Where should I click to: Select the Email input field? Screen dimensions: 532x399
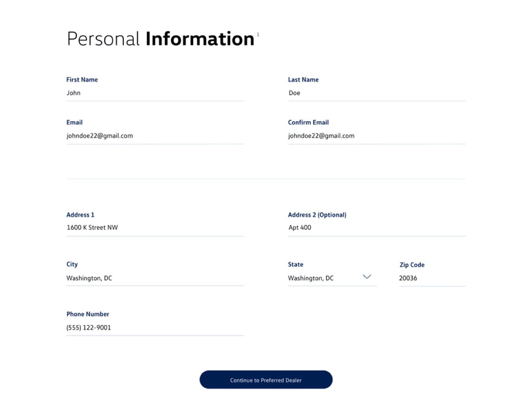point(155,136)
